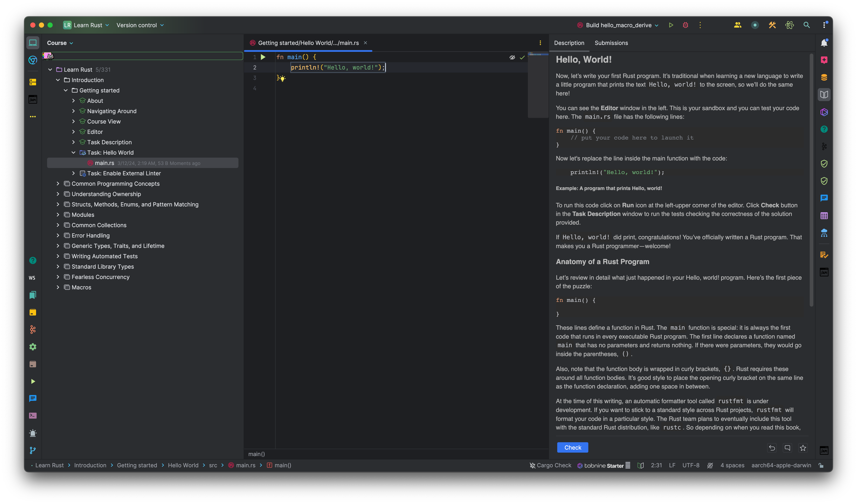This screenshot has width=857, height=504.
Task: Open the Notifications bell icon
Action: coord(824,43)
